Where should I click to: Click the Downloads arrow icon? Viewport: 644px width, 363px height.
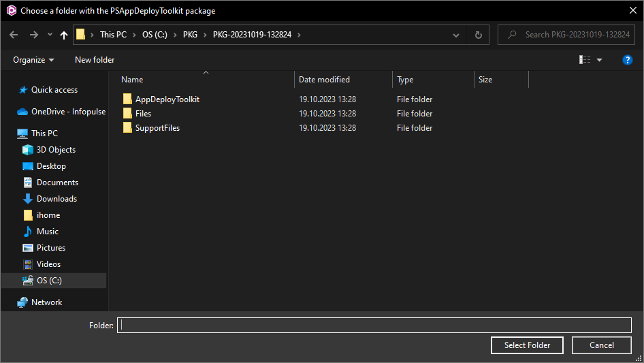[28, 199]
